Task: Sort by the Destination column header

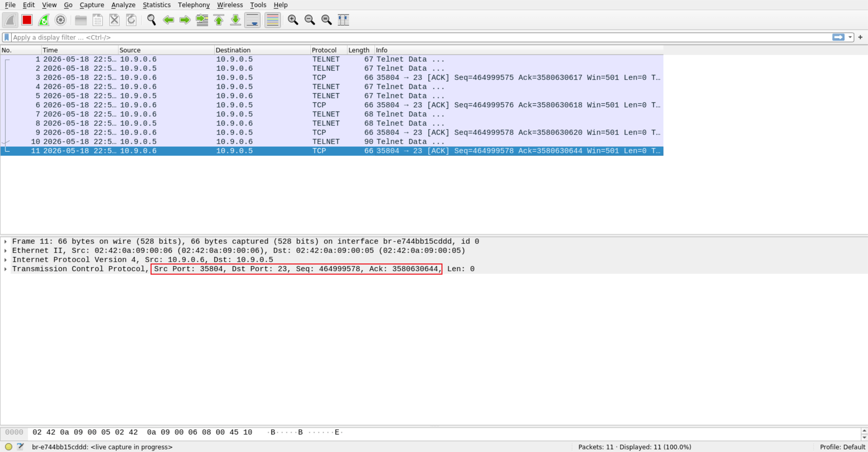Action: 262,50
